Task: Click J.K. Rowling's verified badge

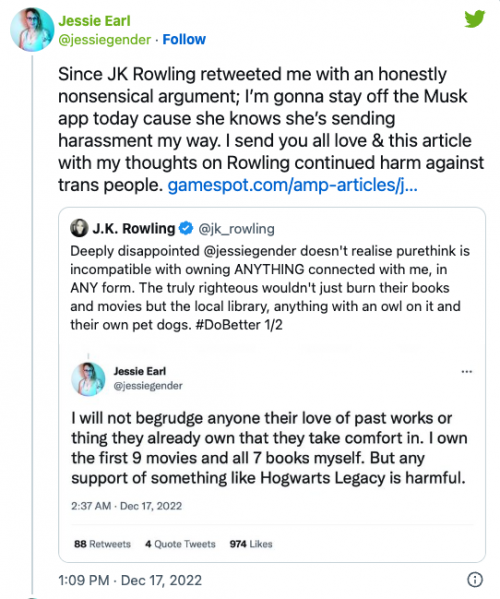Action: click(x=186, y=228)
